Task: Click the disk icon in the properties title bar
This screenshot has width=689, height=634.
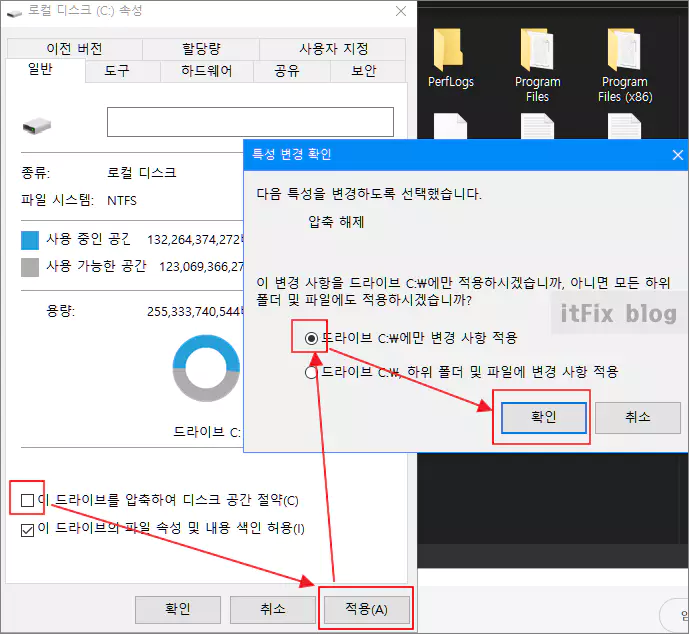Action: 14,13
